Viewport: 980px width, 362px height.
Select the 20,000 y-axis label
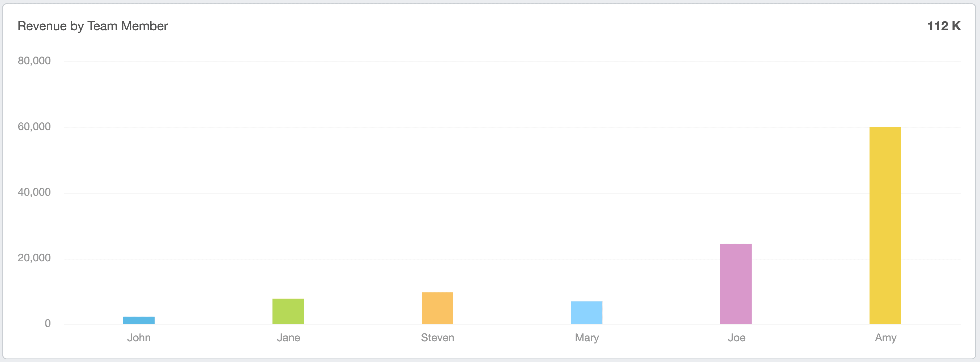click(x=34, y=258)
